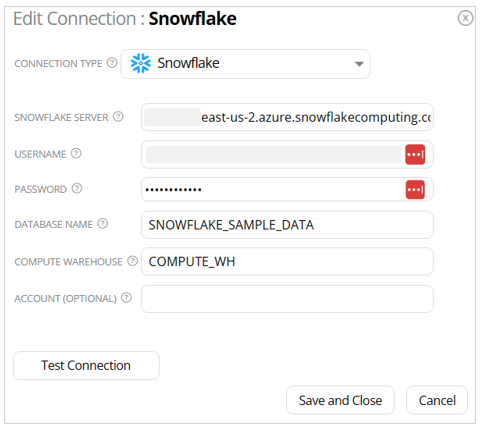Click red password manager icon in Password field
The width and height of the screenshot is (481, 429).
(x=415, y=190)
